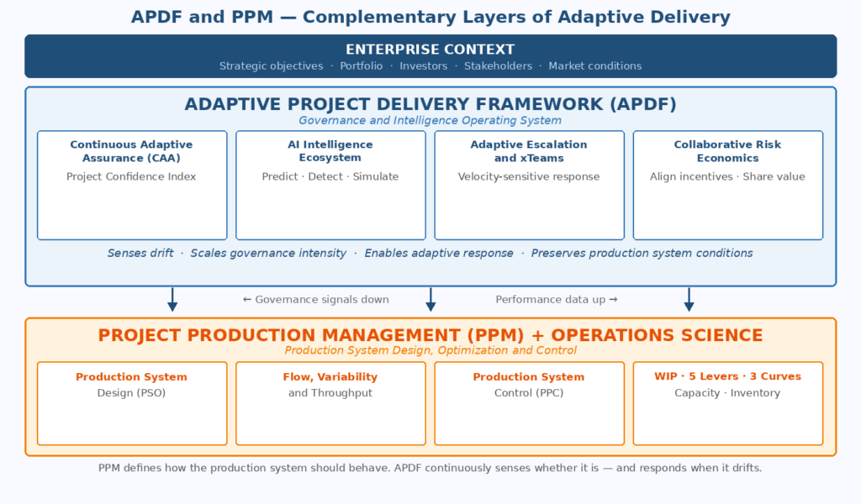Select the 'ENTERPRISE CONTEXT' heading
The image size is (861, 504).
[430, 50]
